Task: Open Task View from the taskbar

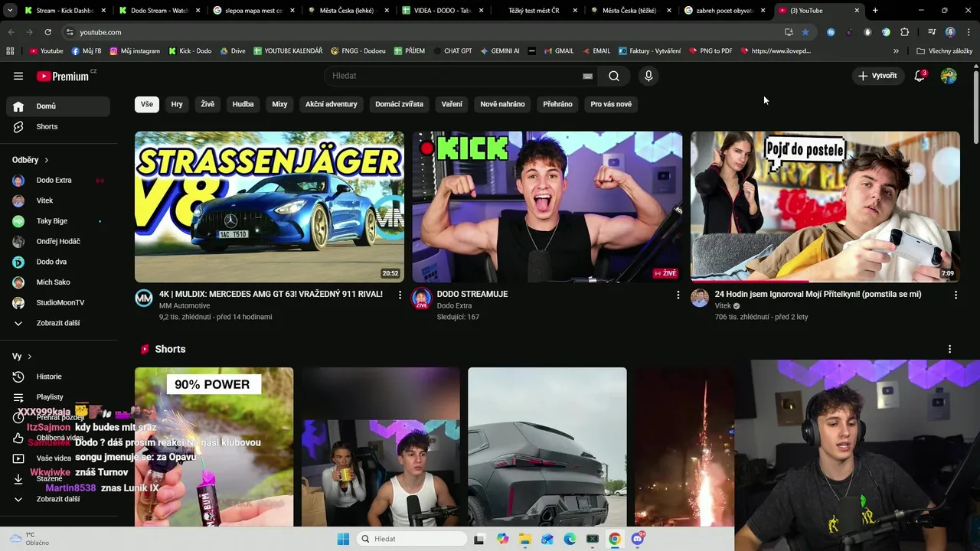Action: [479, 539]
